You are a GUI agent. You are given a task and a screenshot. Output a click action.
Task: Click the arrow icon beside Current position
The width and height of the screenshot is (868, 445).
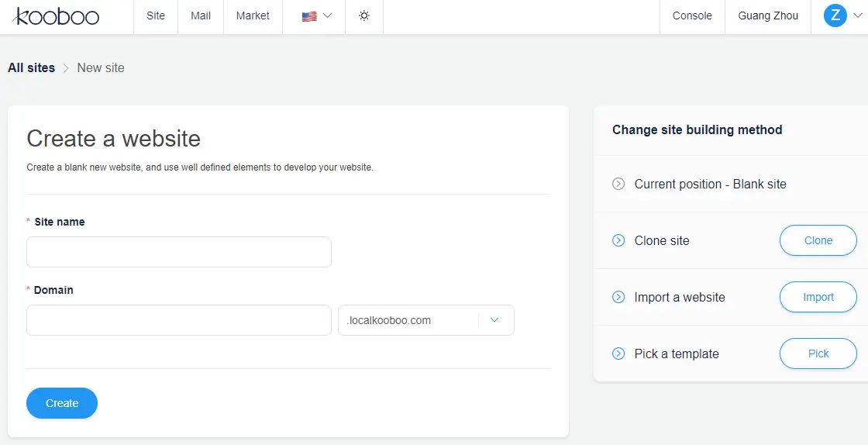tap(618, 185)
